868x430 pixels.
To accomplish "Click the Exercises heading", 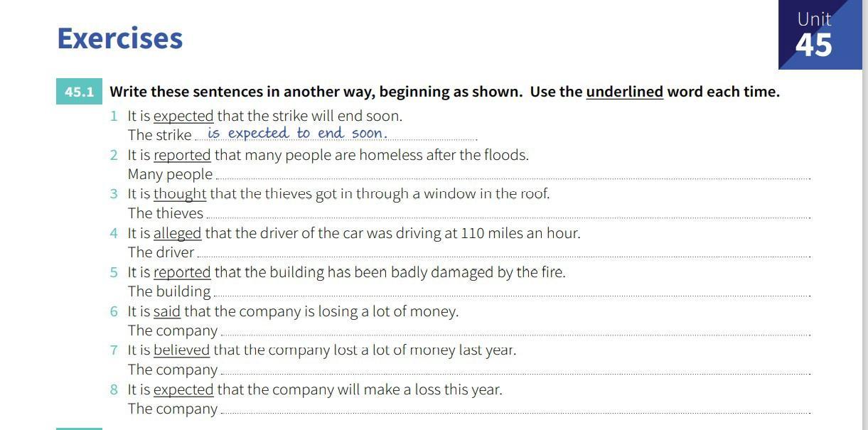I will pos(120,38).
